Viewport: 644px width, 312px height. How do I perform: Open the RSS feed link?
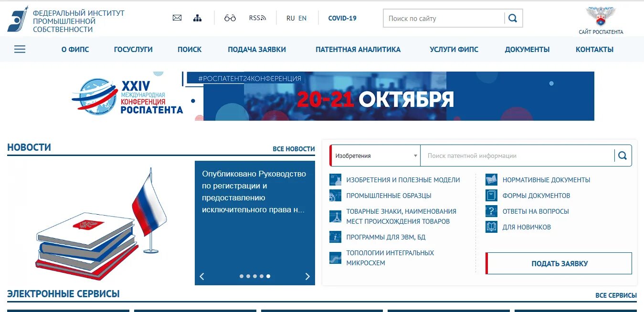coord(257,18)
